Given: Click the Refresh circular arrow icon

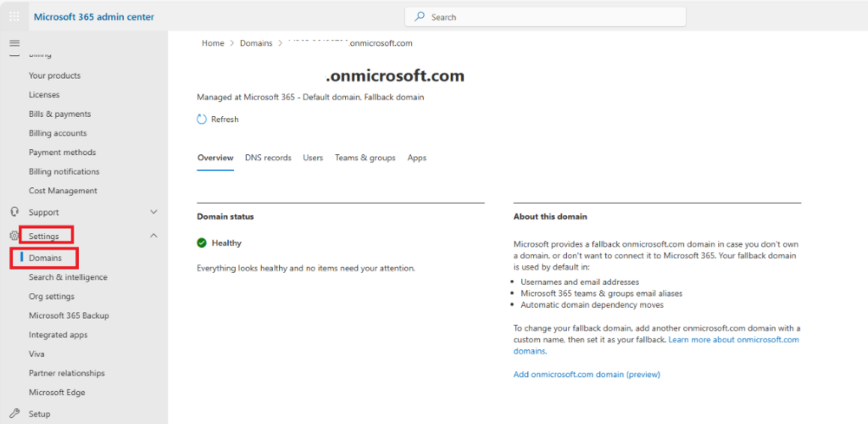Looking at the screenshot, I should point(202,119).
